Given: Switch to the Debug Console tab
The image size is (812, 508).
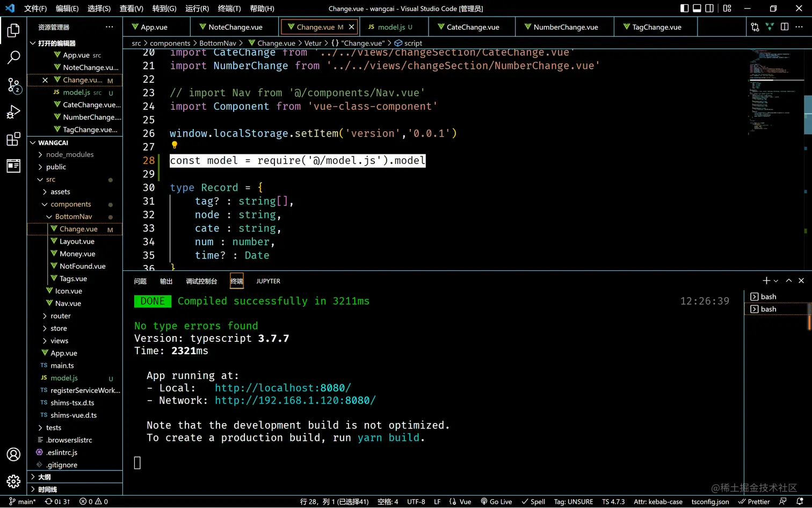Looking at the screenshot, I should (x=201, y=281).
